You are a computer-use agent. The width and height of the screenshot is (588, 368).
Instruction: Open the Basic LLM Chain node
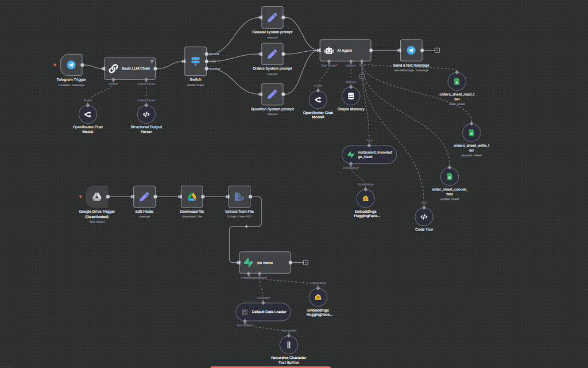(130, 68)
